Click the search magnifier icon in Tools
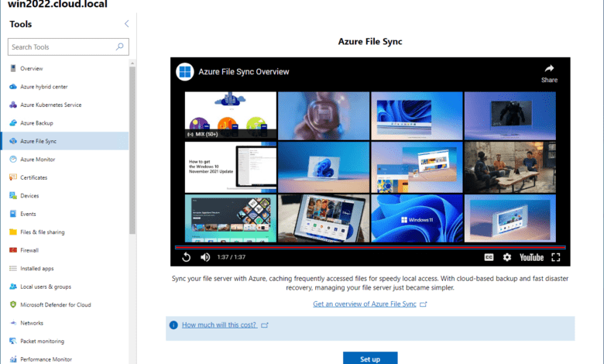The image size is (604, 364). (x=120, y=46)
